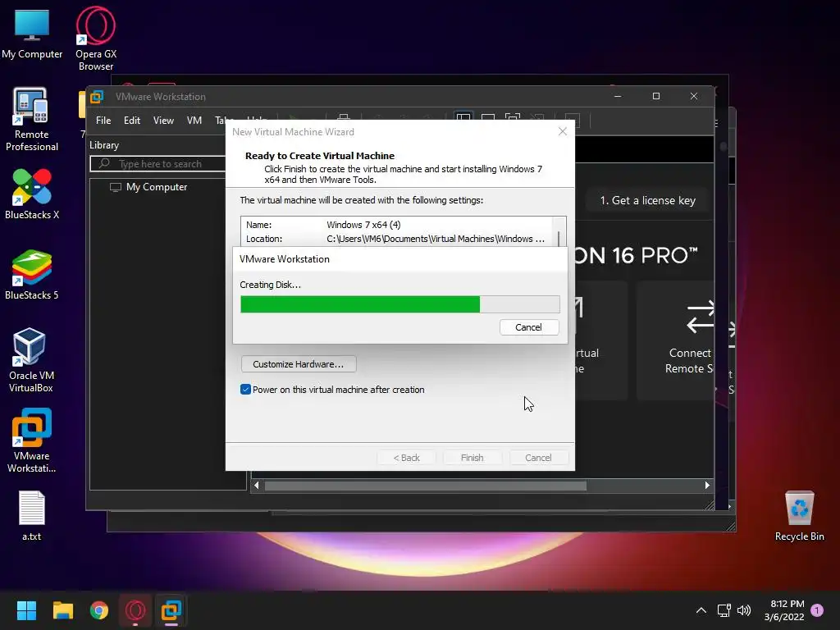
Task: Toggle Power on this virtual machine after creation
Action: click(246, 390)
